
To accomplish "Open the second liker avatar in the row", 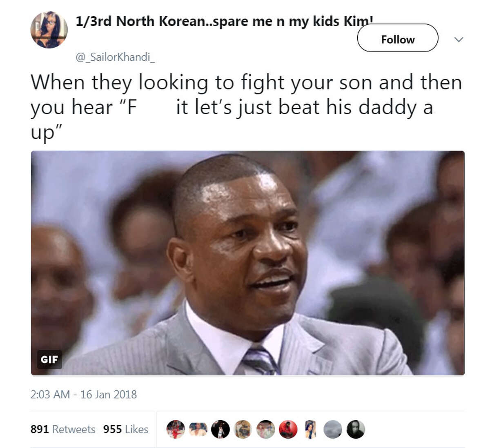I will (198, 429).
